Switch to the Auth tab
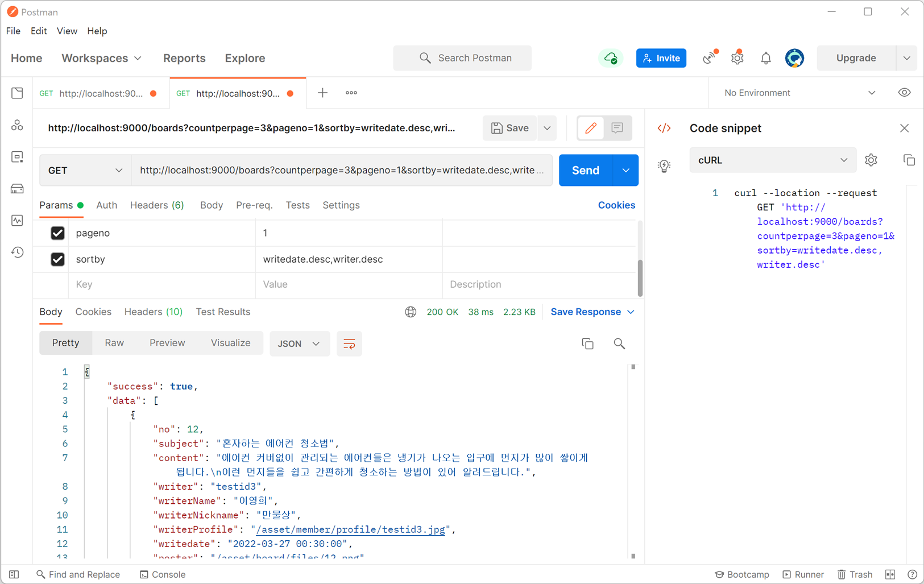Screen dimensions: 924x584 (106, 205)
